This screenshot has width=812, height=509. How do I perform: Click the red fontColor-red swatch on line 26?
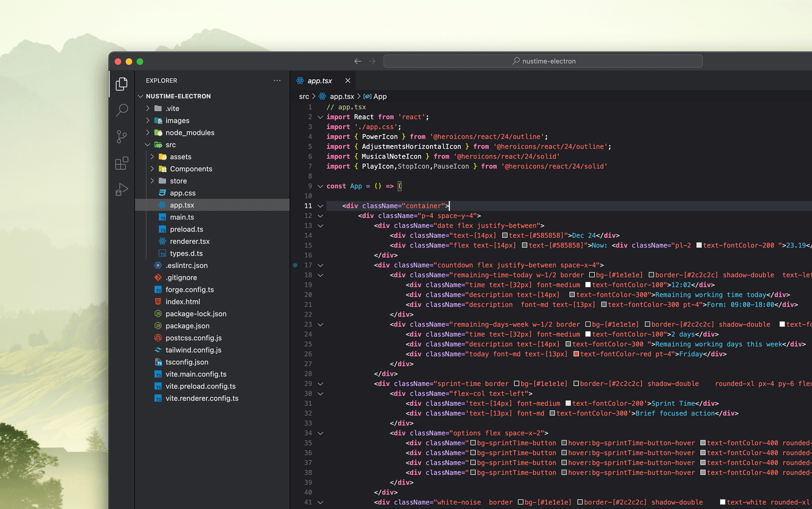pyautogui.click(x=576, y=354)
